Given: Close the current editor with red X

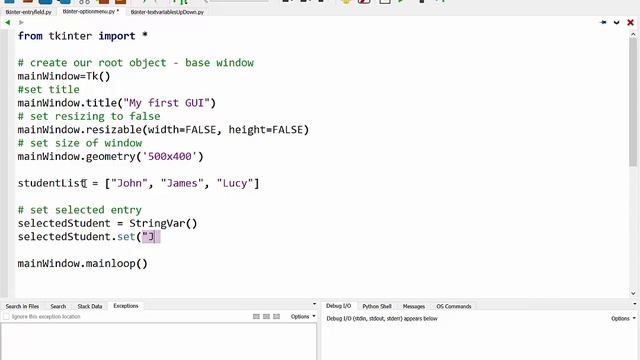Looking at the screenshot, I should (630, 22).
